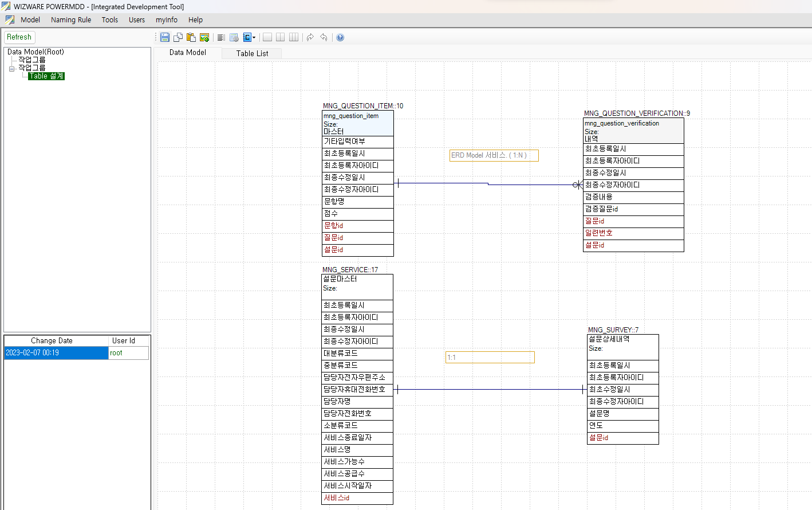
Task: Select the two-column layout icon
Action: click(281, 37)
